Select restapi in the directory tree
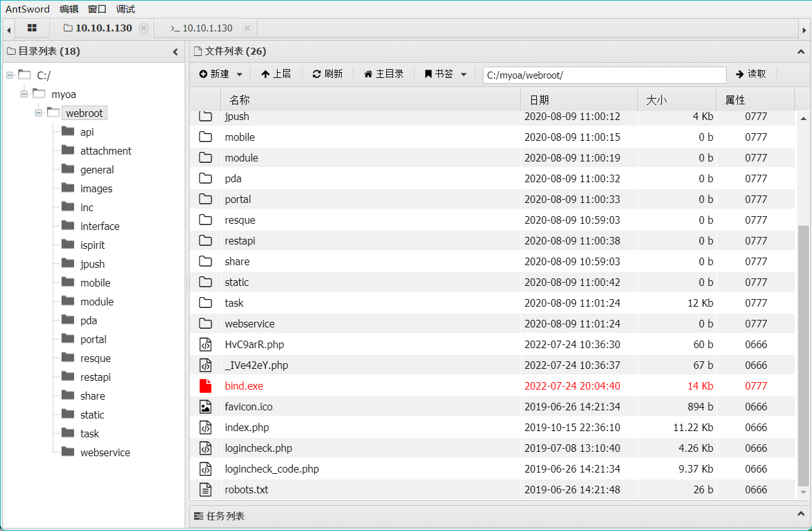Image resolution: width=812 pixels, height=531 pixels. click(95, 377)
